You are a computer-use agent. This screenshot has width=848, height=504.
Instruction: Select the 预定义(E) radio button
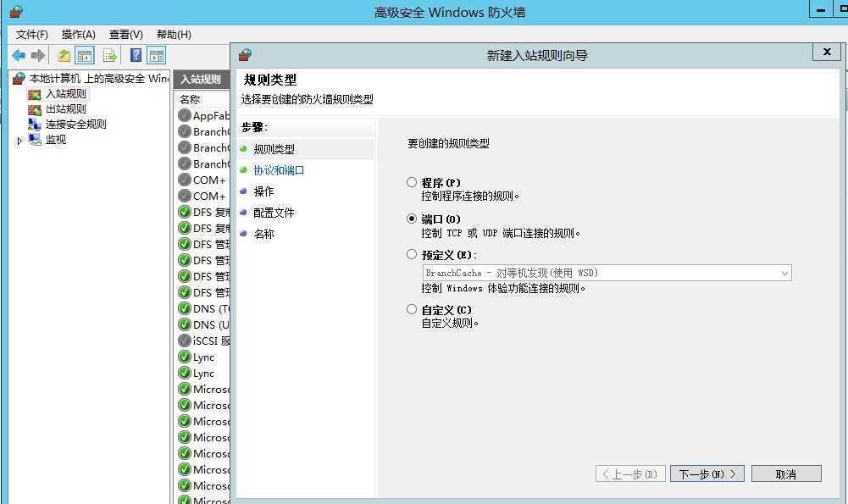(412, 254)
